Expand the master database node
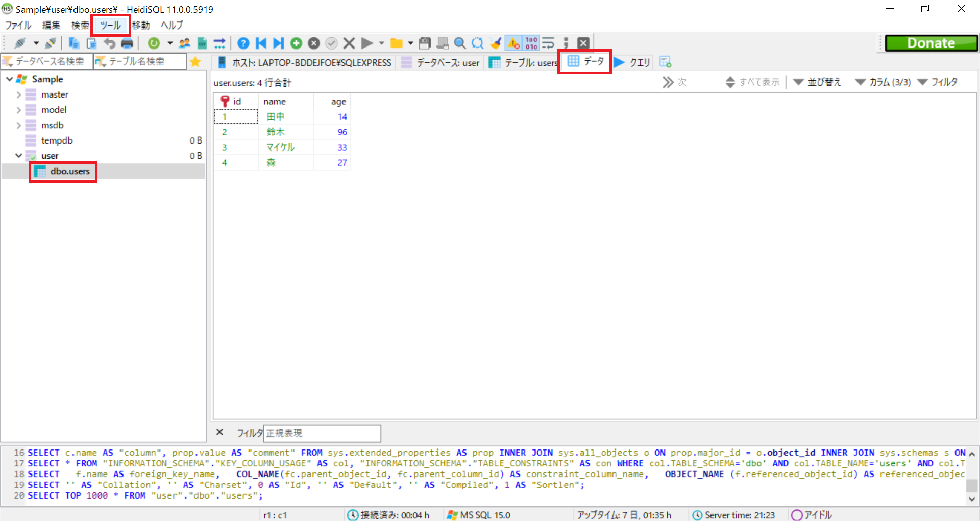Screen dimensions: 980x521 point(19,94)
